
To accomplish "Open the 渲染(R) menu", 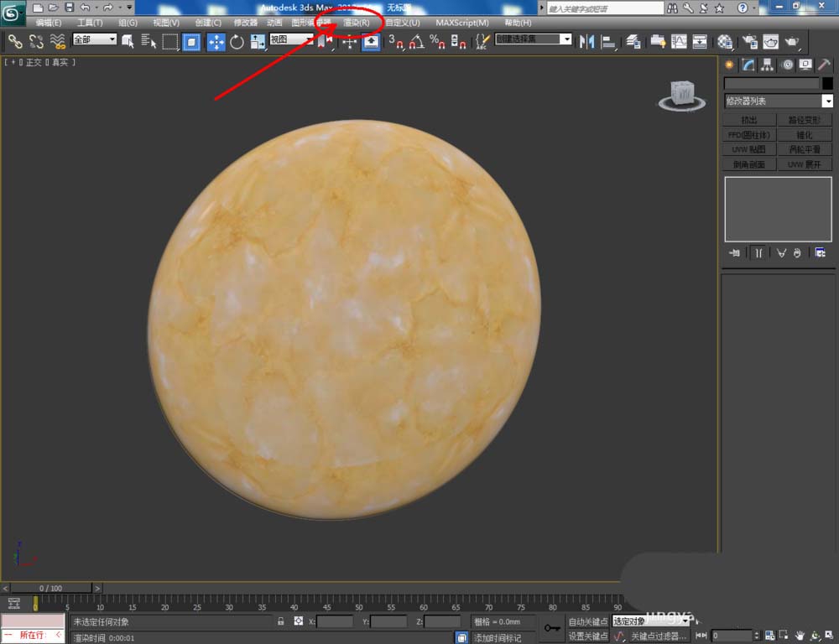I will tap(357, 23).
